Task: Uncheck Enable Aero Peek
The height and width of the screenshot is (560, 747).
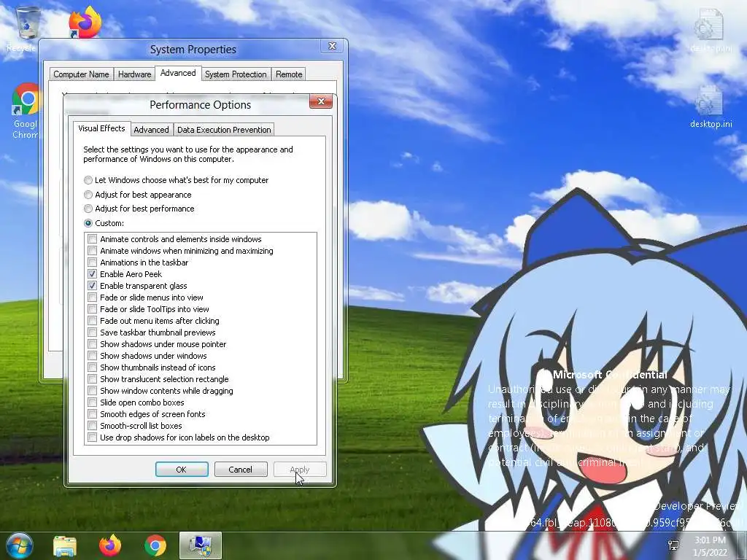Action: point(93,274)
